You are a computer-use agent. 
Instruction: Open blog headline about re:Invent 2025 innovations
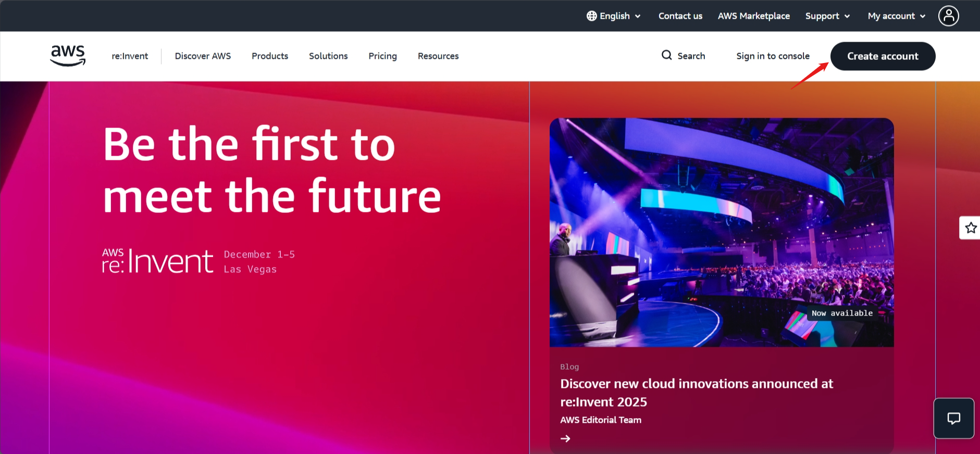coord(697,393)
